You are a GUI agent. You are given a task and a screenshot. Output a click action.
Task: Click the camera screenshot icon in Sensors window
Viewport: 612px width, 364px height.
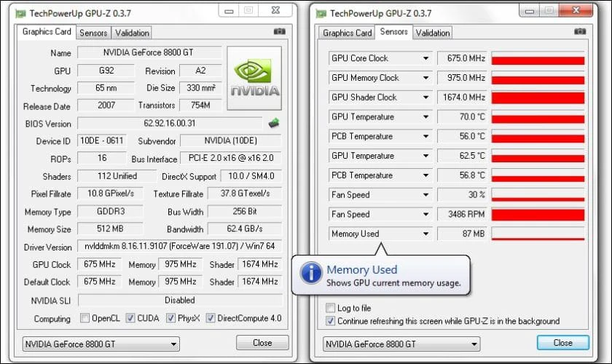coord(580,31)
